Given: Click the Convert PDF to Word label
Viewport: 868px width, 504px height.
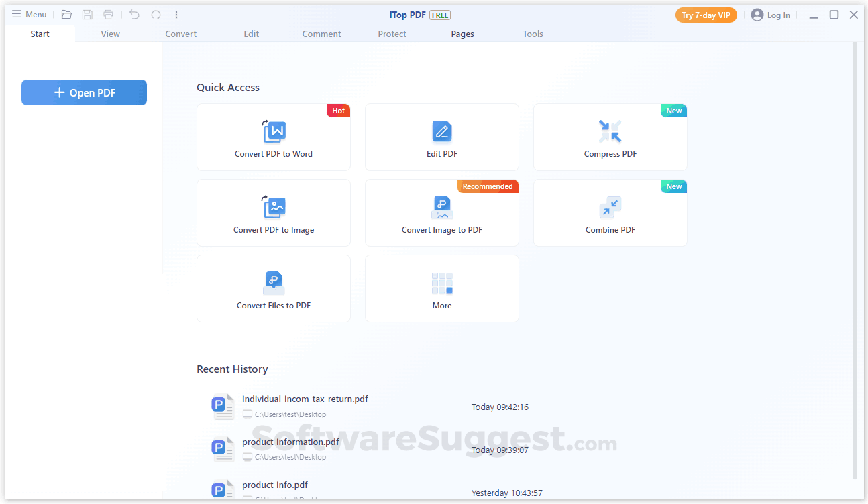Looking at the screenshot, I should [x=274, y=154].
